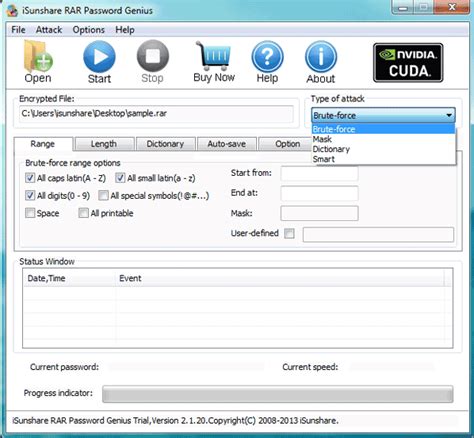Choose Smart attack type
This screenshot has width=474, height=438.
383,159
